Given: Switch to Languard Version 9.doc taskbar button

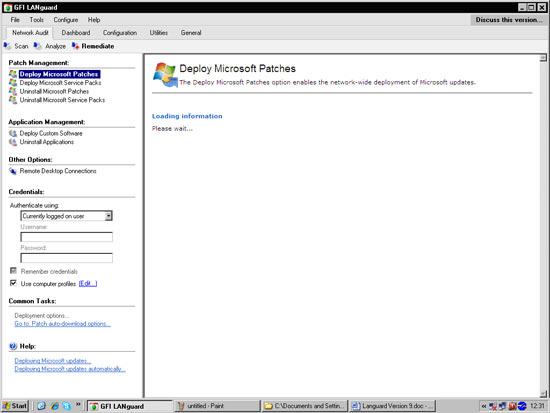Looking at the screenshot, I should click(392, 406).
